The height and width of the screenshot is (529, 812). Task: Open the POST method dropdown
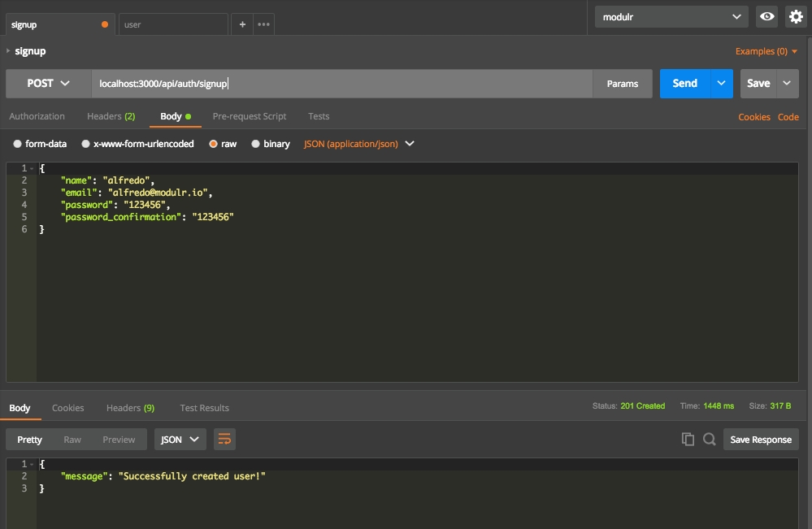pos(48,84)
